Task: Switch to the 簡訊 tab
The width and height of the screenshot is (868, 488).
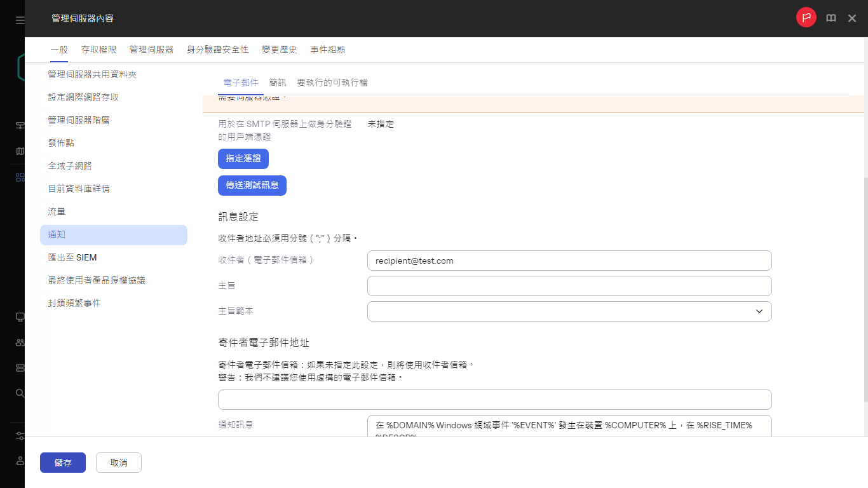Action: coord(278,82)
